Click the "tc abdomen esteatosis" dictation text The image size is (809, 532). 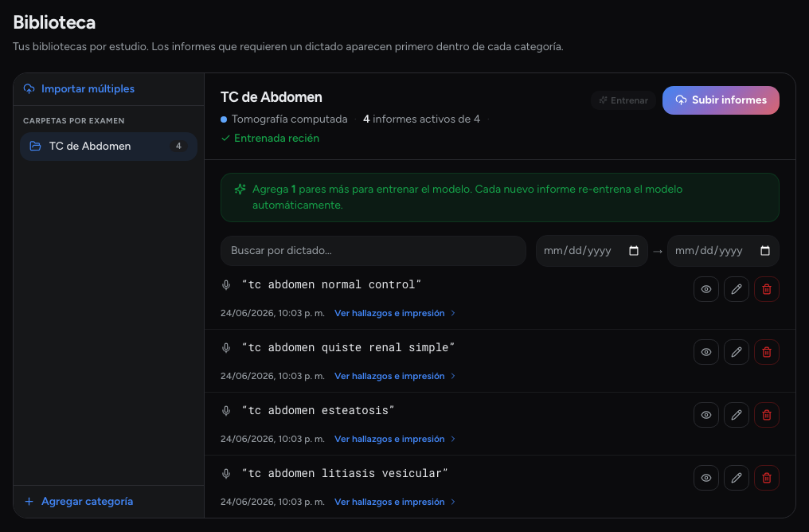[x=319, y=411]
